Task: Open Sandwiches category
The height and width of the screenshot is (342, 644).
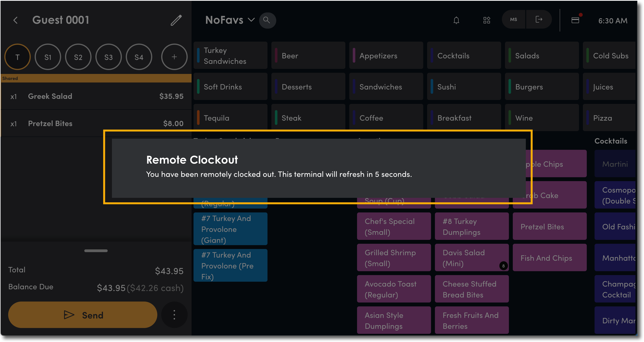Action: tap(386, 87)
